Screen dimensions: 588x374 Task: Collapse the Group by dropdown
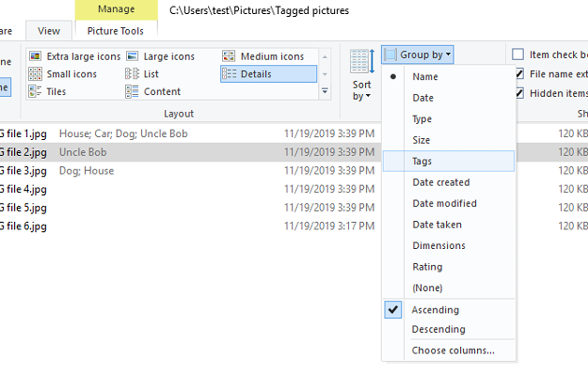click(418, 55)
